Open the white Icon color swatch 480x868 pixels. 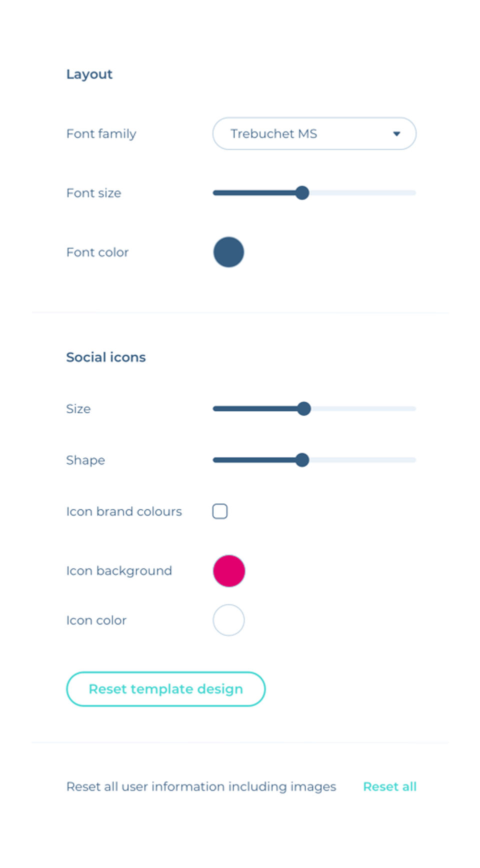pyautogui.click(x=228, y=620)
